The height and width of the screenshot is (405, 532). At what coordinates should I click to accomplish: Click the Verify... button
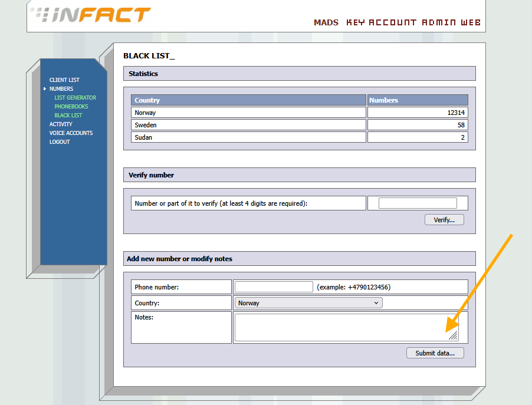(x=444, y=220)
